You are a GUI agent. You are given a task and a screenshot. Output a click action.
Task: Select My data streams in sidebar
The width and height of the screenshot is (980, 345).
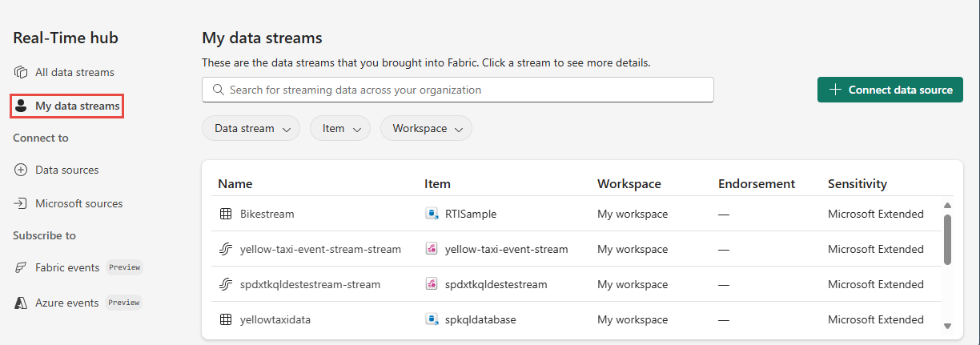pos(77,106)
